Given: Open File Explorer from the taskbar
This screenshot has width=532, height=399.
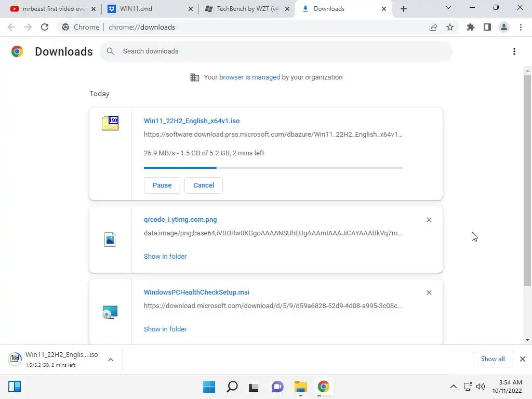Looking at the screenshot, I should coord(301,387).
